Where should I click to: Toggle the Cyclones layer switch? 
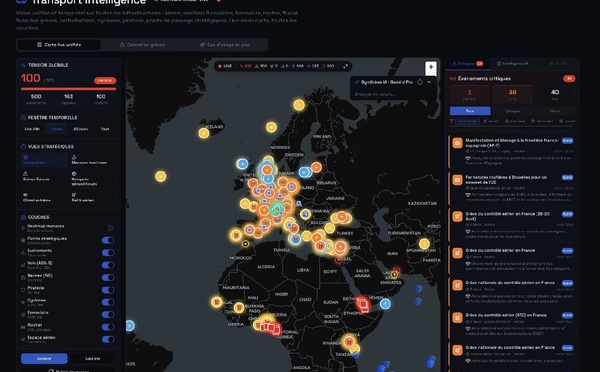108,302
